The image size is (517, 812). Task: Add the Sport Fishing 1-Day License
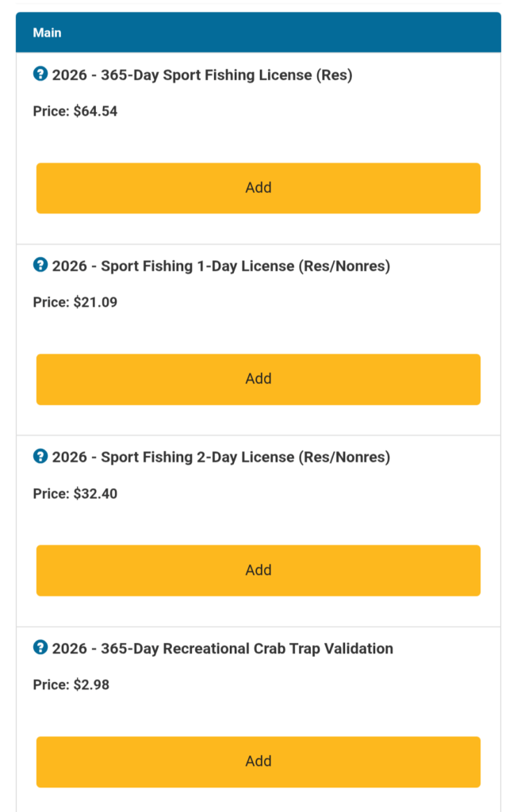[x=258, y=379]
